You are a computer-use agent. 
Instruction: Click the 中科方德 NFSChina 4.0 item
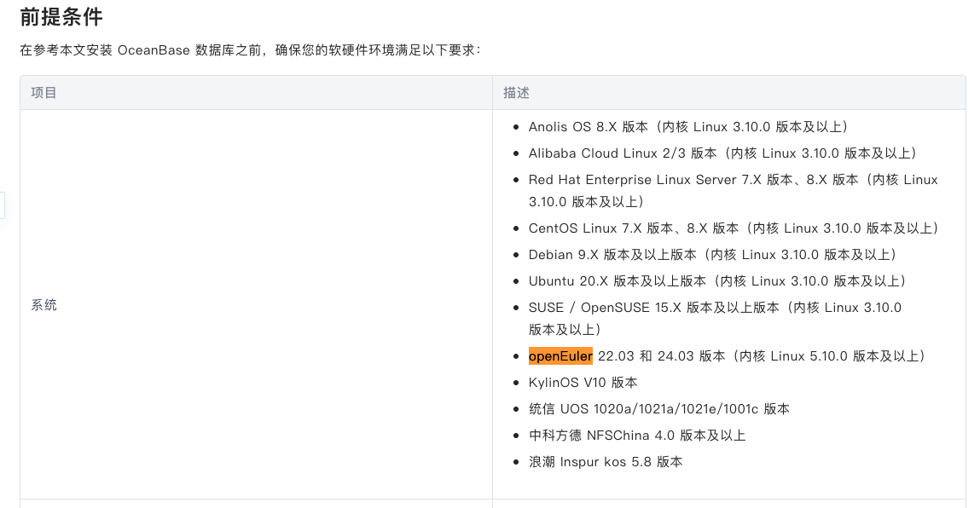637,436
